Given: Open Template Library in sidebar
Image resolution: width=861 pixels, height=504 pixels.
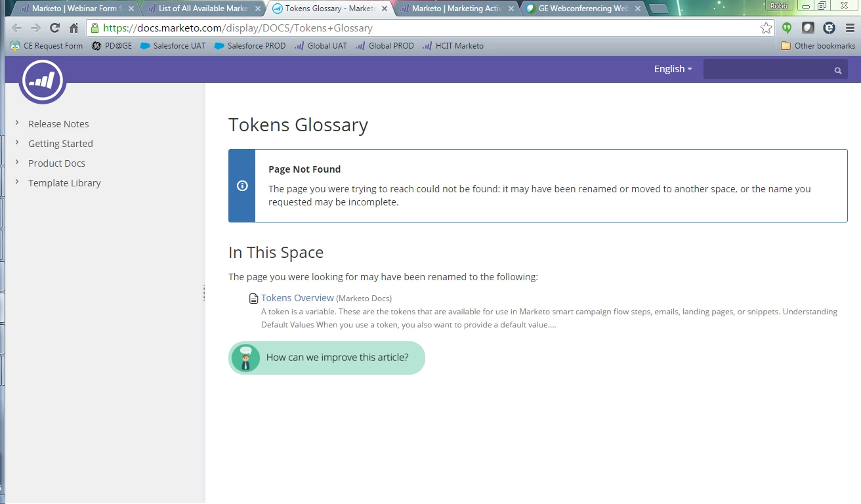Looking at the screenshot, I should coord(64,182).
